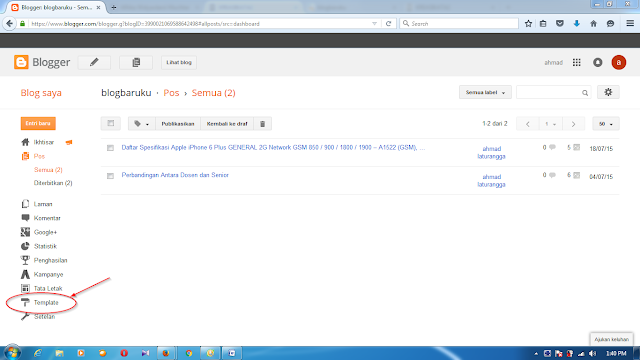Open the post list icon button

coord(136,62)
